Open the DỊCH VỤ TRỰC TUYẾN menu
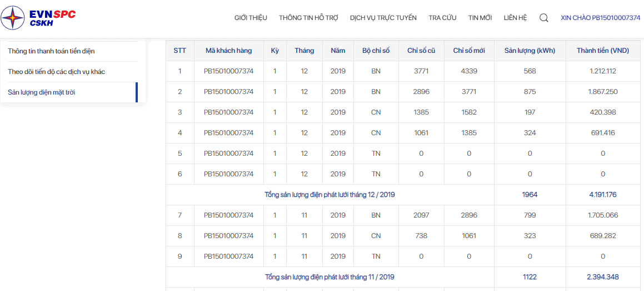Viewport: 644px width, 291px height. [383, 18]
